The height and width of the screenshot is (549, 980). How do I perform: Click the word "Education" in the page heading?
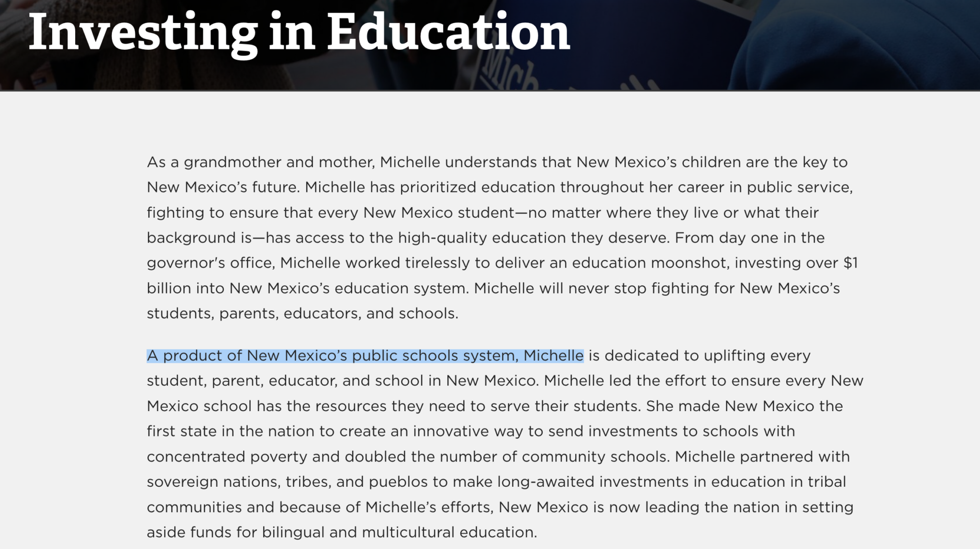point(448,33)
